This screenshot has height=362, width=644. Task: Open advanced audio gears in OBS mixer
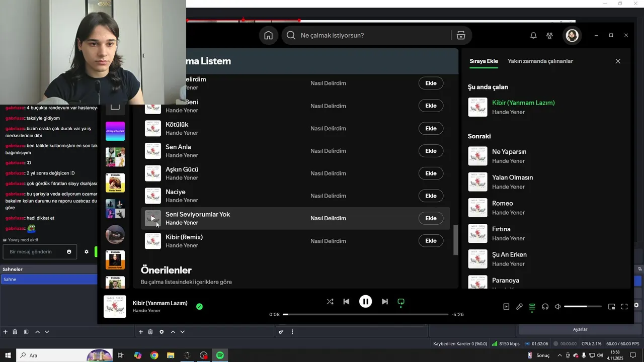[x=281, y=332]
